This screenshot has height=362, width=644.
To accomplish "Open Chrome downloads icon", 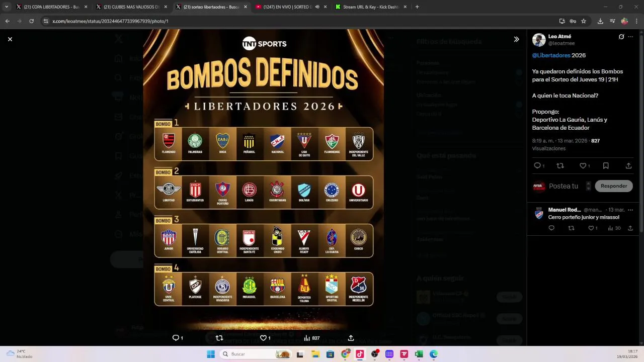I will [600, 21].
